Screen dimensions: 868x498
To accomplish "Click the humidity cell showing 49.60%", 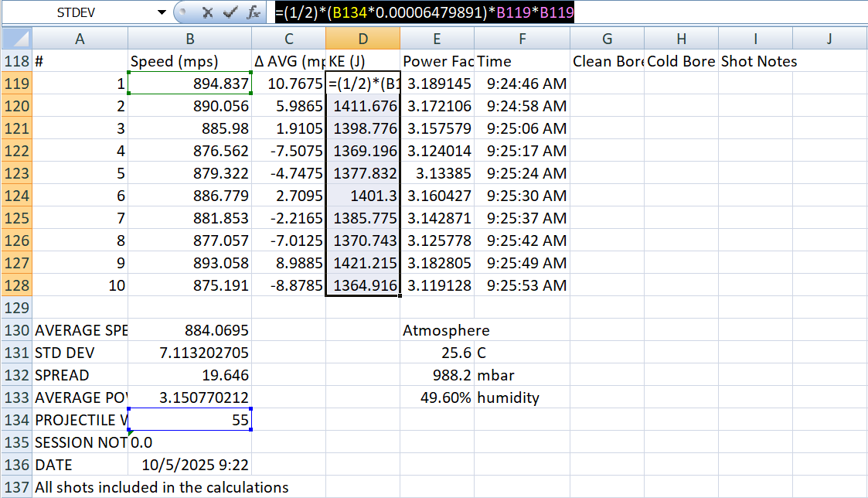I will tap(437, 397).
